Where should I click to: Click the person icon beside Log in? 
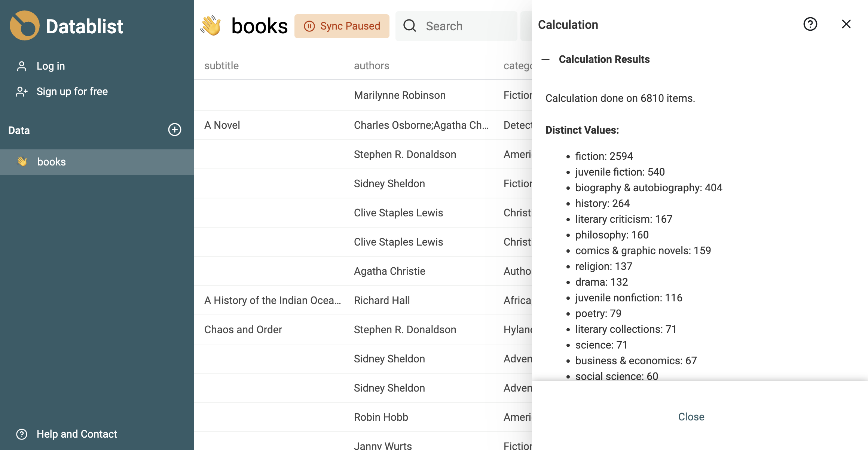(x=21, y=66)
